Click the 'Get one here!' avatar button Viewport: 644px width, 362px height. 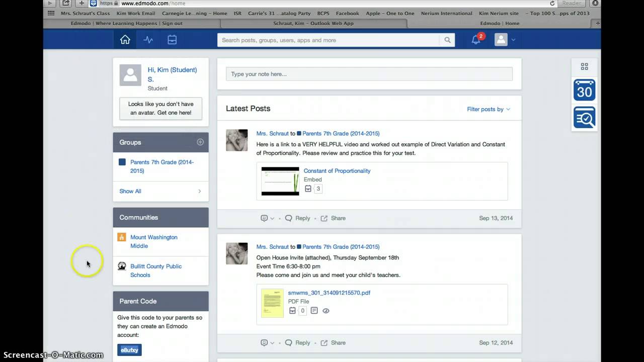pos(160,109)
